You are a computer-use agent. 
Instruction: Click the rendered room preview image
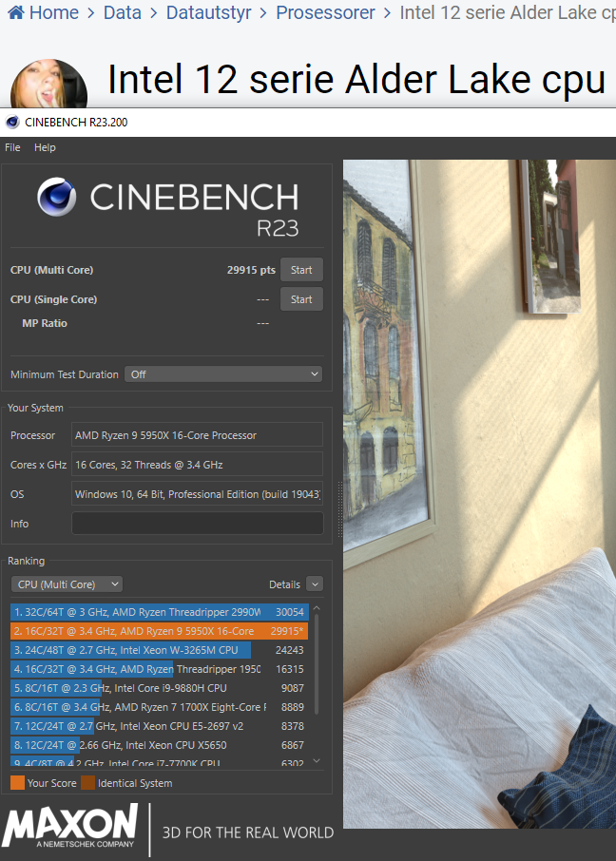tap(479, 494)
